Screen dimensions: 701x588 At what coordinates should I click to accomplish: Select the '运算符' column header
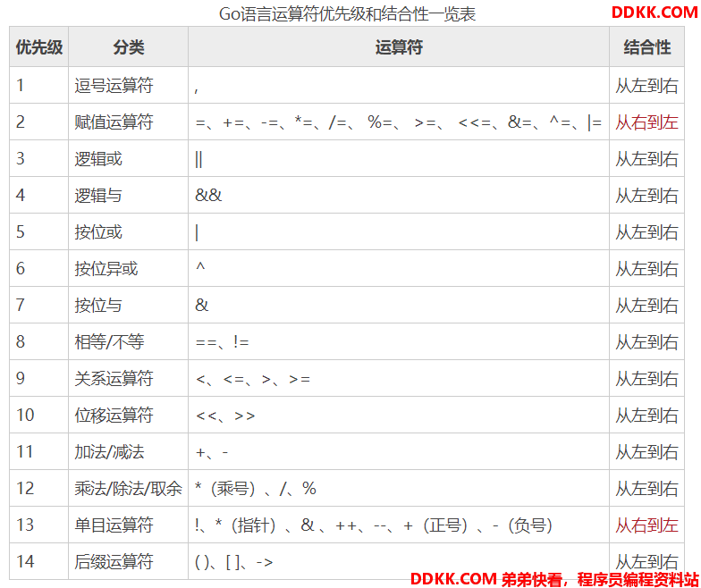(x=399, y=46)
